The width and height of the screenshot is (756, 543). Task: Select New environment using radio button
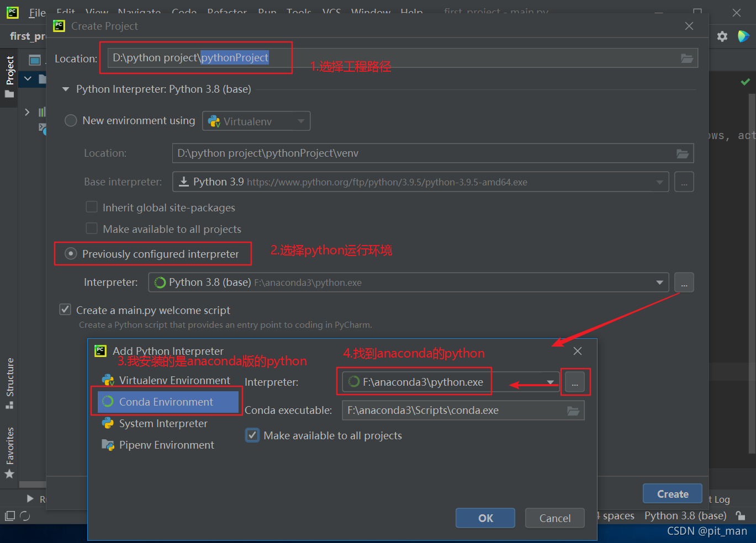(71, 120)
